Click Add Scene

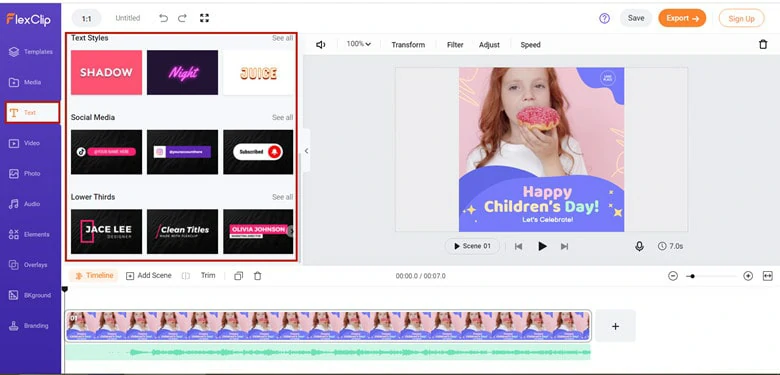pos(149,276)
